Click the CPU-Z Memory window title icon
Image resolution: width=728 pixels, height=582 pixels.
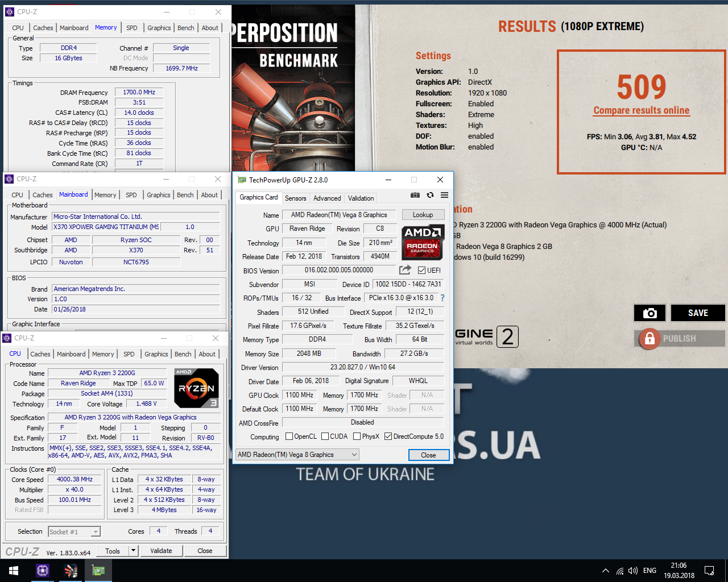click(x=9, y=11)
